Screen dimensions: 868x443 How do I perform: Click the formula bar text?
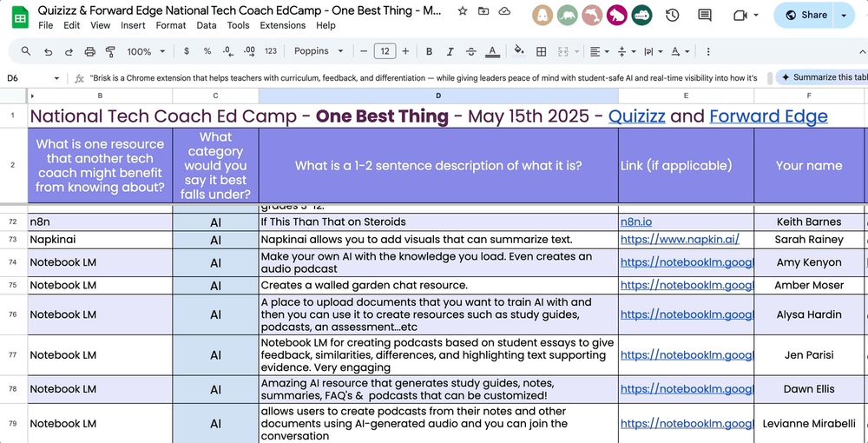tap(424, 78)
